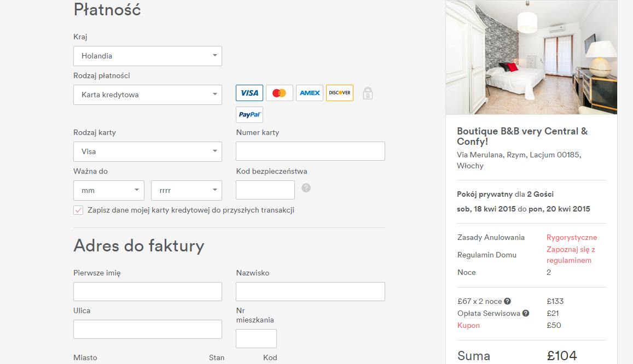This screenshot has height=364, width=633.
Task: Open the expiry month mm dropdown
Action: click(x=109, y=190)
